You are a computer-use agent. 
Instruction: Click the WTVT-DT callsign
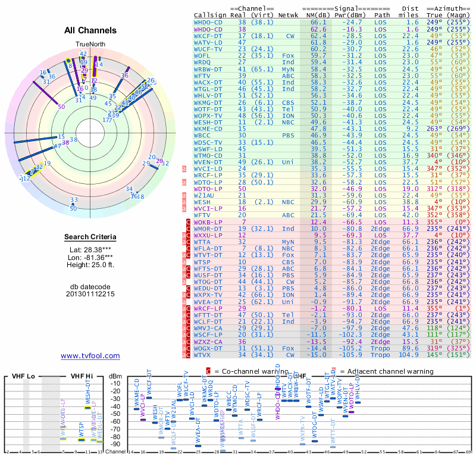[208, 255]
